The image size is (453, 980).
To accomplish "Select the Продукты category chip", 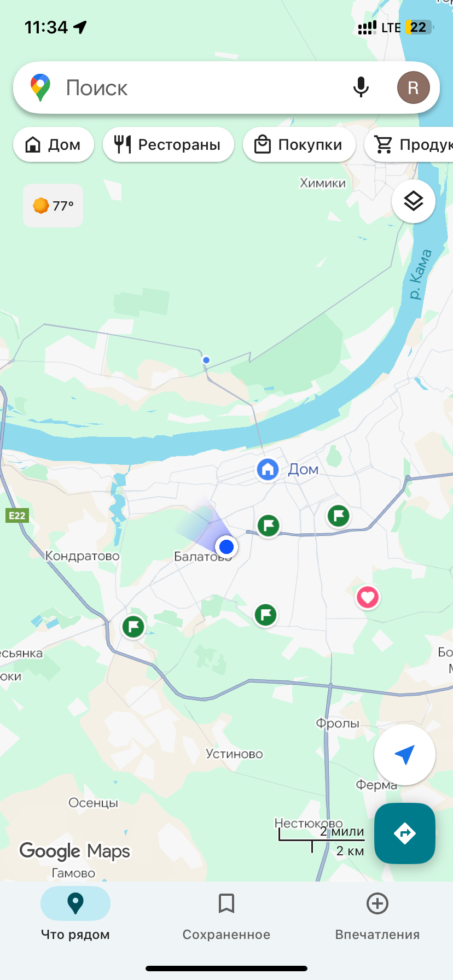I will click(x=409, y=144).
